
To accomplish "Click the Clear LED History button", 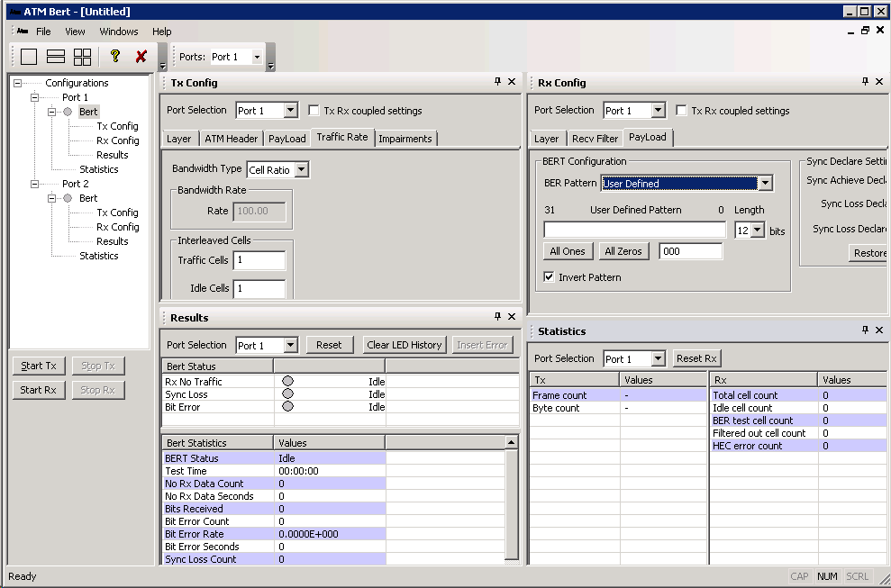I will [404, 345].
